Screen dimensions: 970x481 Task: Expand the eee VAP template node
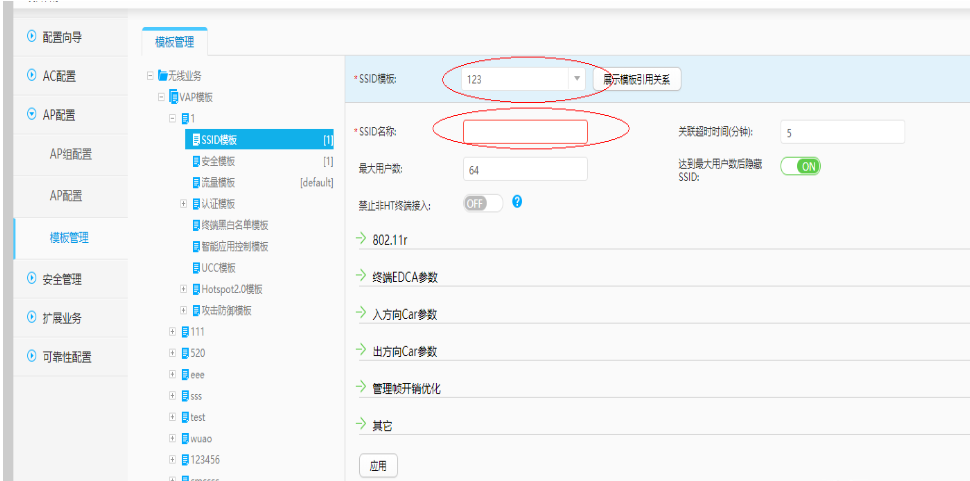click(173, 375)
